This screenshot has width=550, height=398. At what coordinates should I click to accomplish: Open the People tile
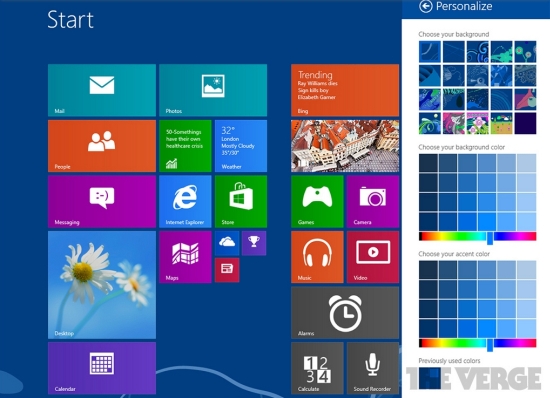point(102,146)
